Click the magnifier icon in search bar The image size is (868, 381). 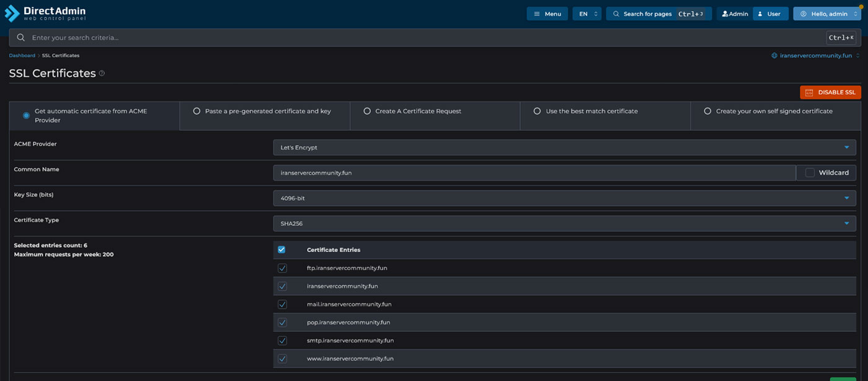tap(21, 38)
